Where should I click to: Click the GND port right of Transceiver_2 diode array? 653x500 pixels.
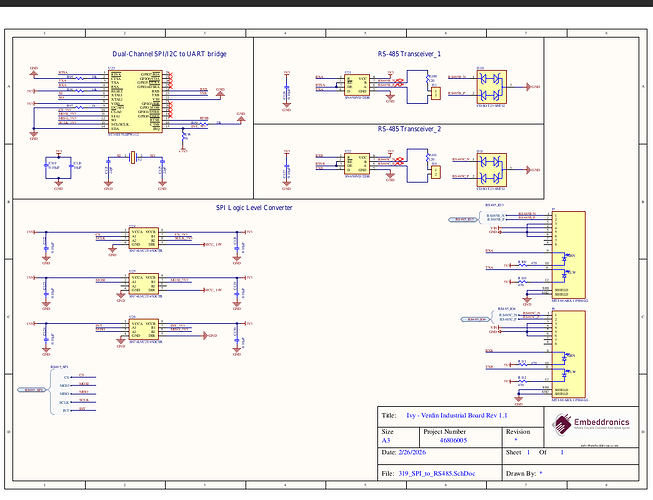point(533,169)
